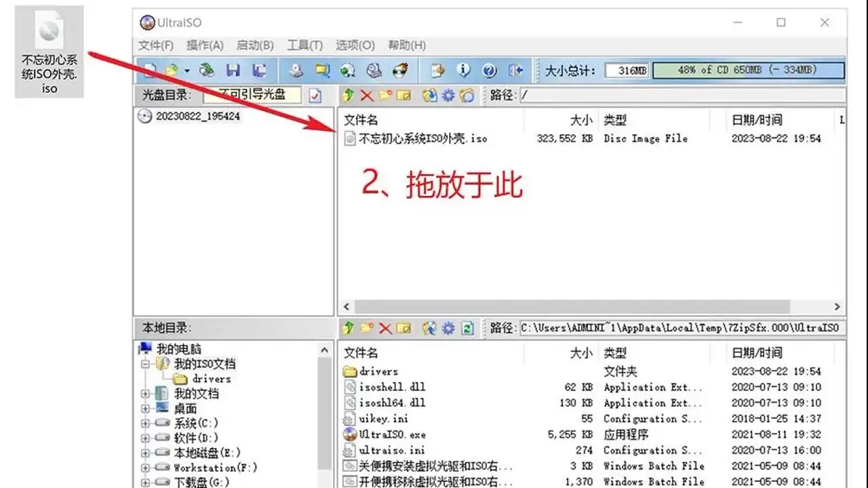Select UltraISO.exe in the local file list
Screen dimensions: 868x488
393,434
